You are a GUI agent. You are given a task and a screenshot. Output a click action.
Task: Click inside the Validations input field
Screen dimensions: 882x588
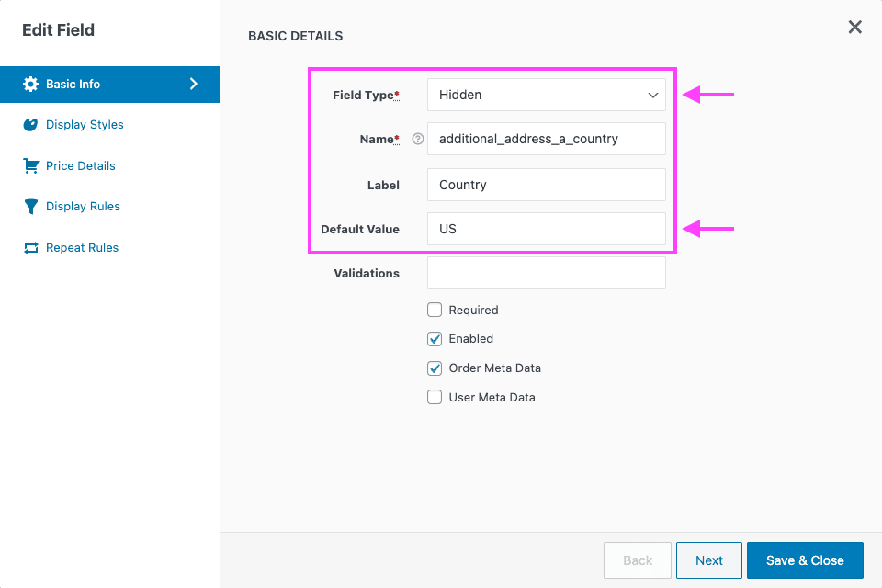tap(546, 273)
